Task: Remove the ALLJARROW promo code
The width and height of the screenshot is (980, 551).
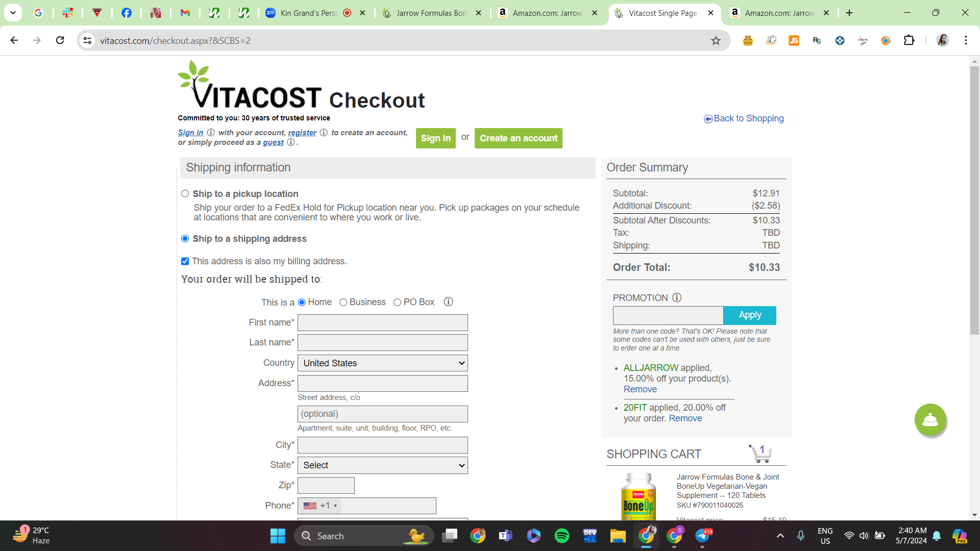Action: tap(640, 389)
